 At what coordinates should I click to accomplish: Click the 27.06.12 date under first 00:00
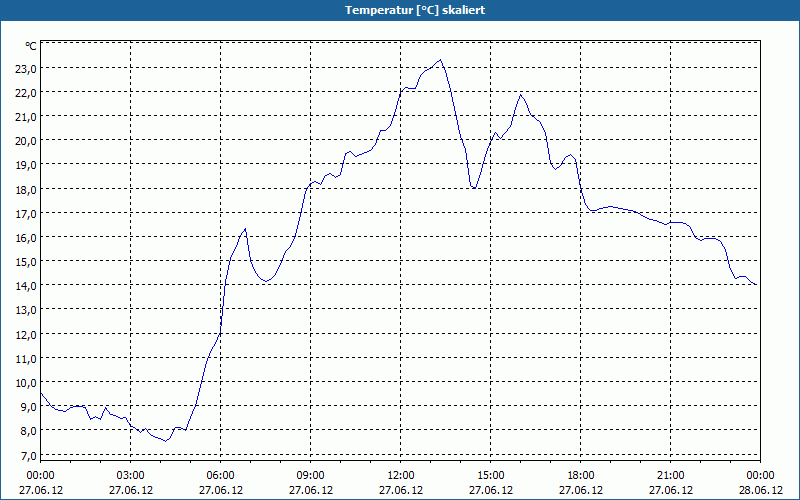[x=41, y=490]
